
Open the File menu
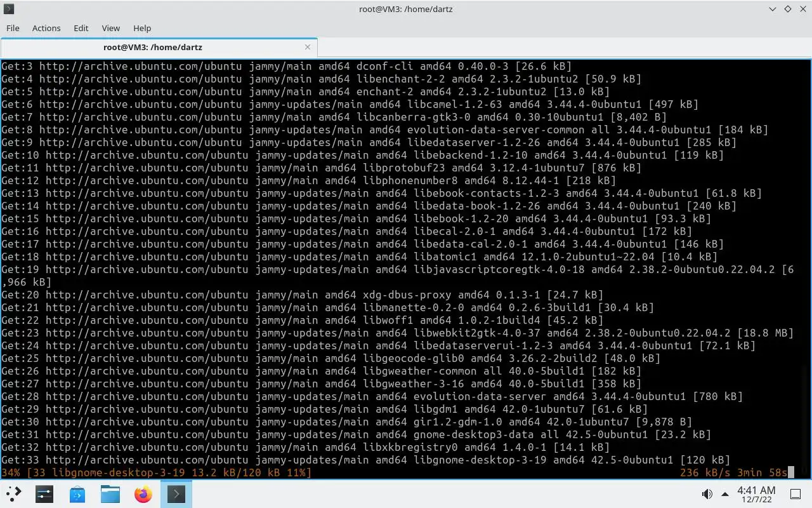(x=13, y=28)
